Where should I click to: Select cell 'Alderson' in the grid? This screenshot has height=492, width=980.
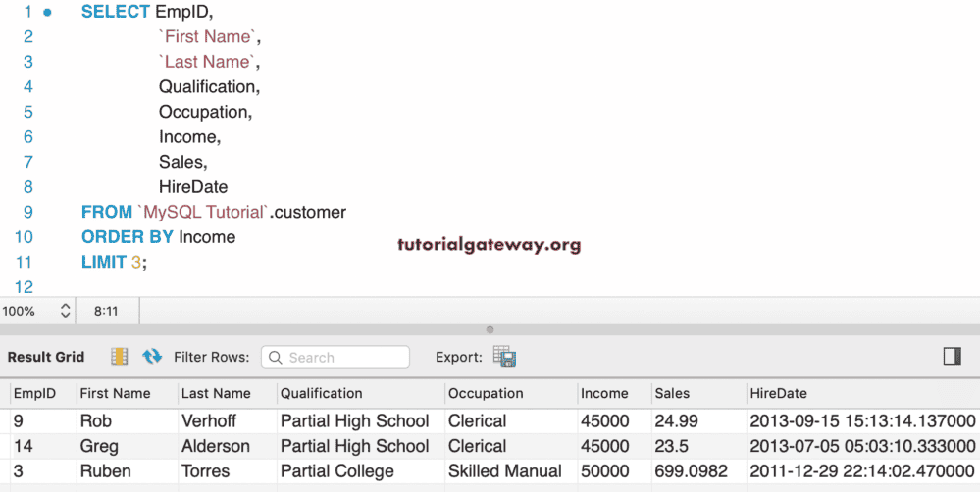[216, 446]
